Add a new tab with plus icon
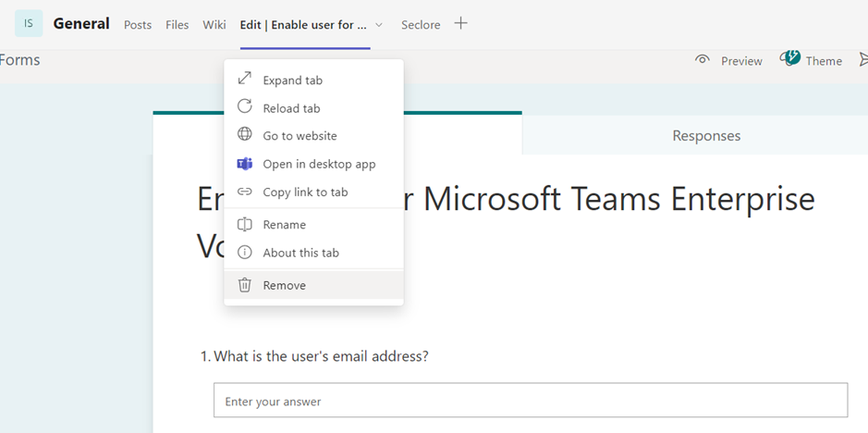868x433 pixels. [460, 24]
